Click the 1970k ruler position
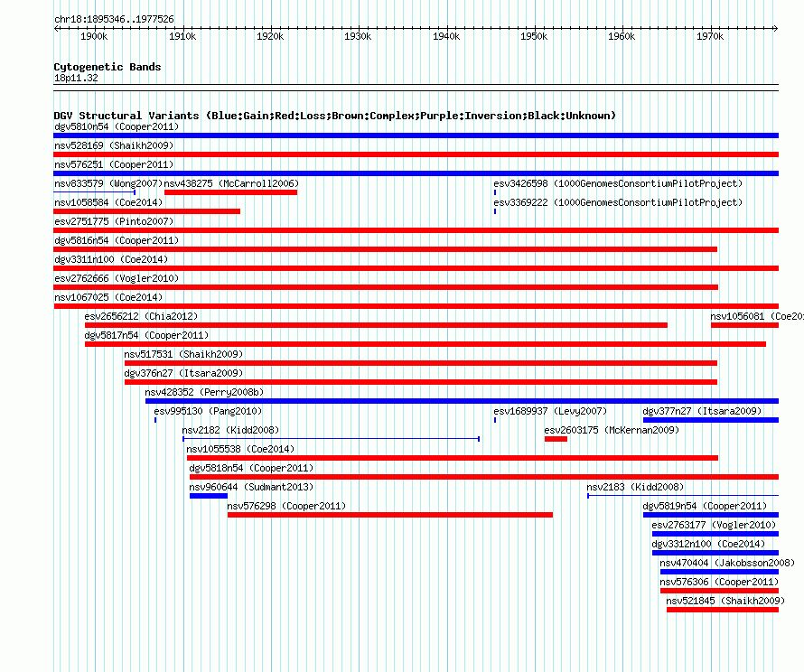 [710, 36]
